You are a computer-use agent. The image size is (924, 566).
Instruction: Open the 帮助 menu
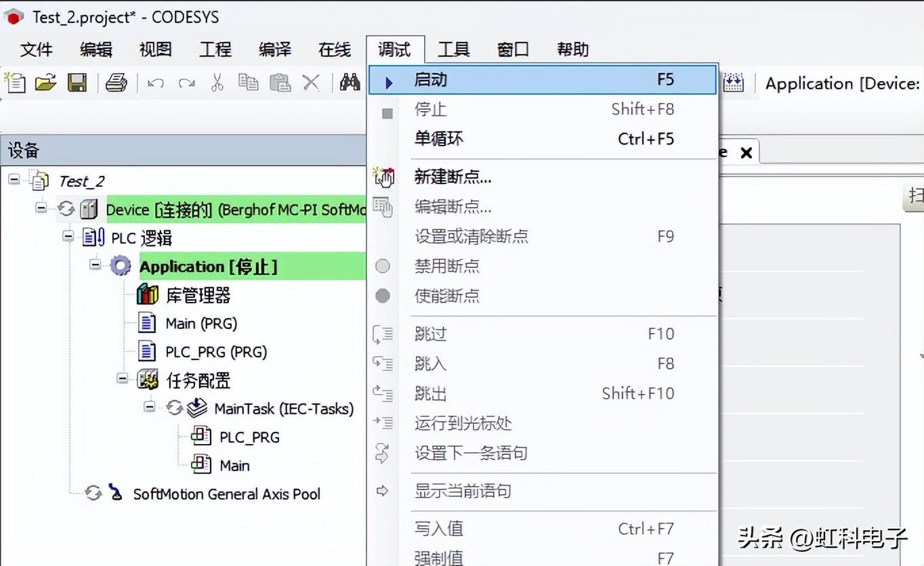(x=573, y=49)
